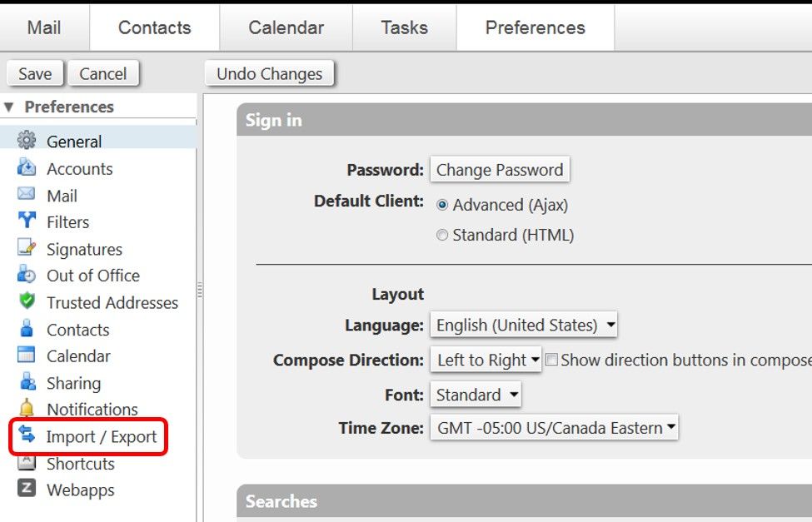Enable Show direction buttons checkbox

tap(550, 360)
